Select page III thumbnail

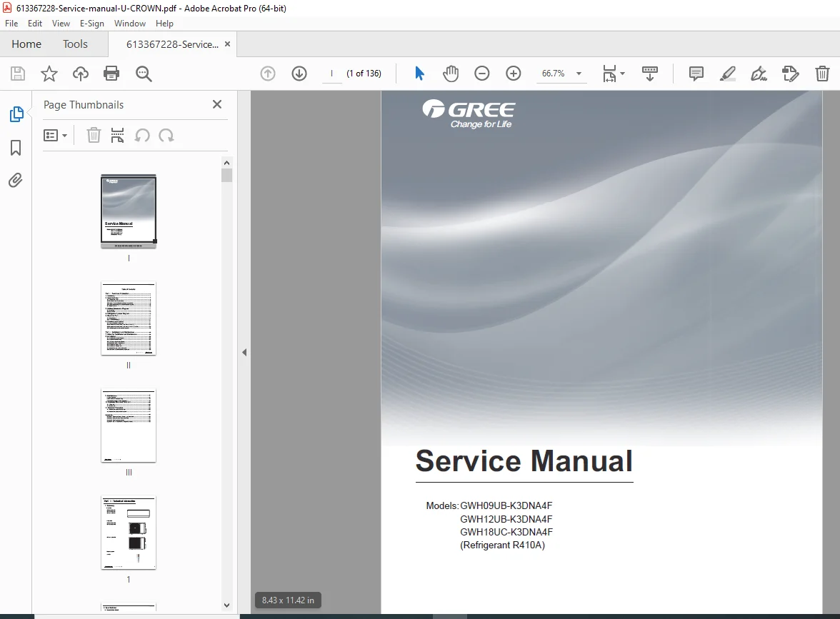click(129, 426)
